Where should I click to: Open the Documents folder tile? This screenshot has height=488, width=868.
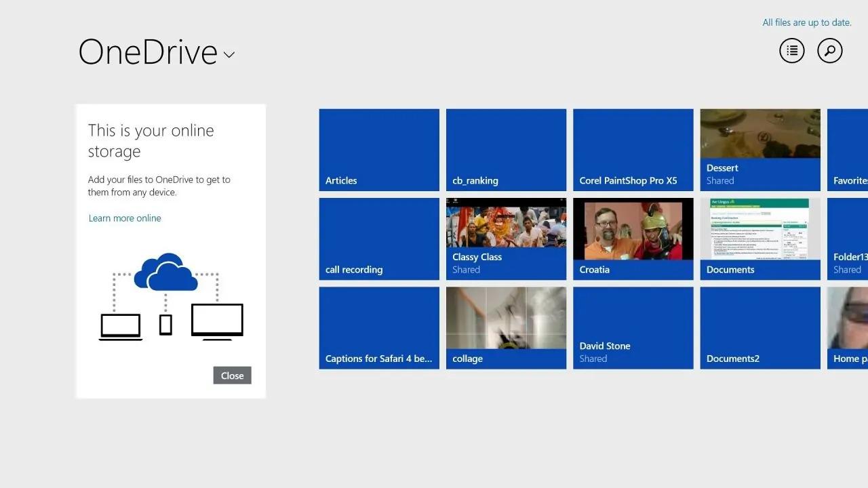click(x=760, y=239)
